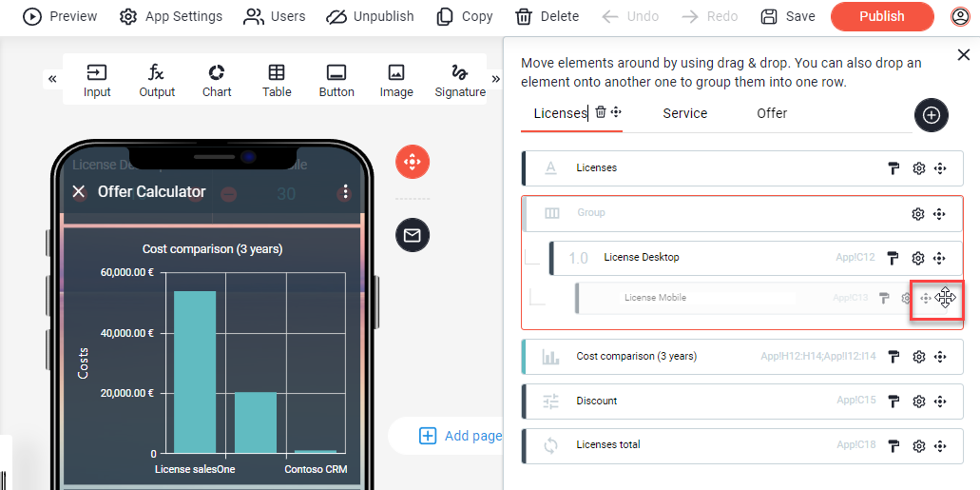Open style roller for Licenses total row
This screenshot has height=490, width=980.
894,445
